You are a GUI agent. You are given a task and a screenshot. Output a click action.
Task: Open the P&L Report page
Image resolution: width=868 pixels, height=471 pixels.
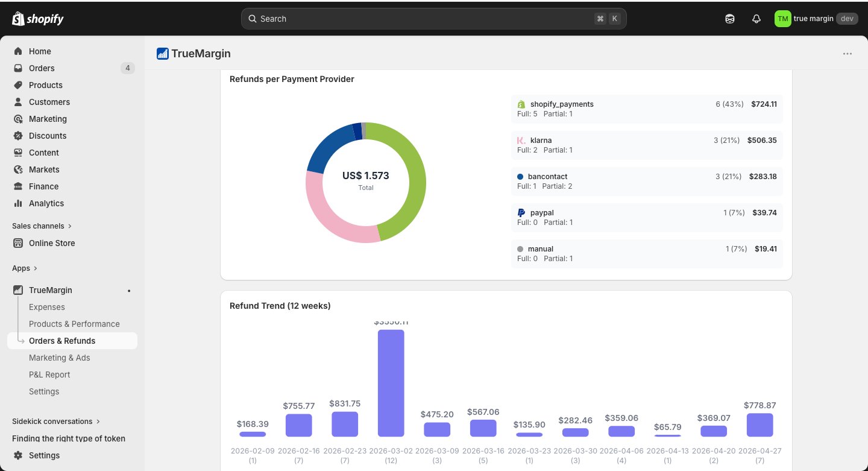tap(49, 375)
